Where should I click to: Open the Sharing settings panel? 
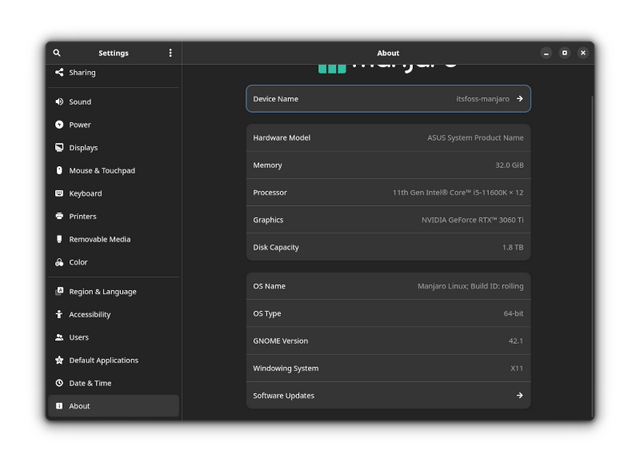tap(113, 72)
